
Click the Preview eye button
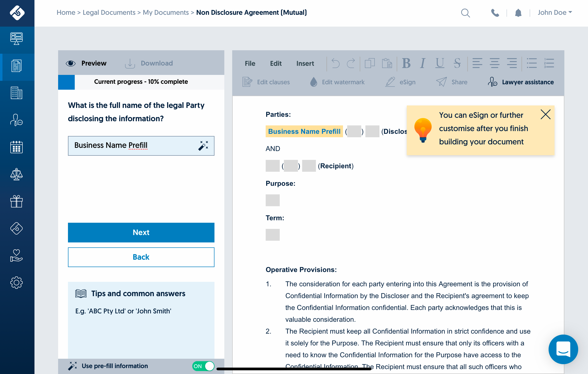pyautogui.click(x=86, y=63)
